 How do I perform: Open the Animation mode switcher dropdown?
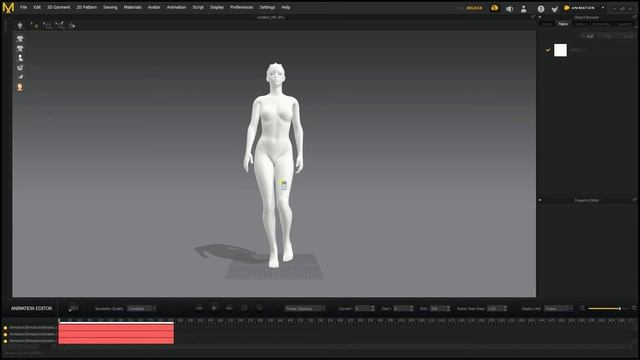(603, 8)
